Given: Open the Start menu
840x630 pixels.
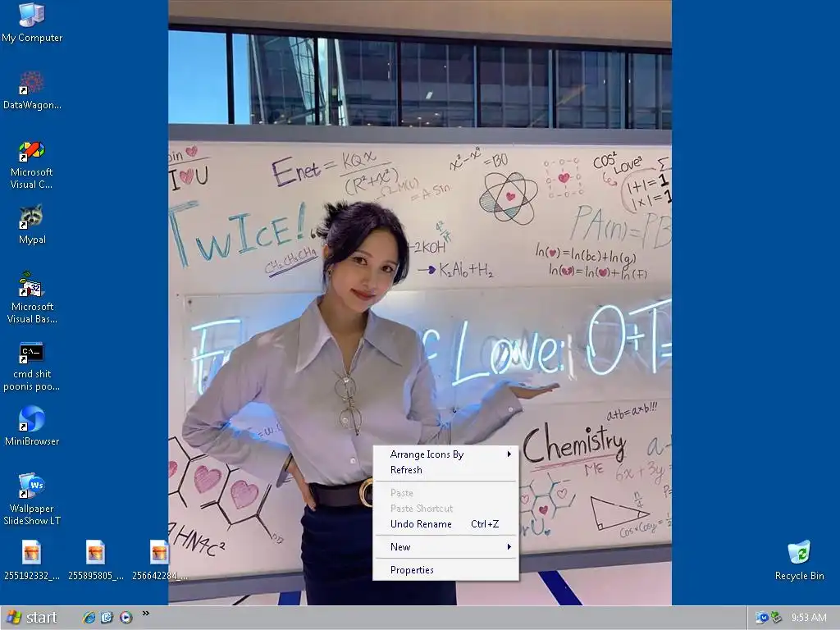Looking at the screenshot, I should (x=32, y=618).
